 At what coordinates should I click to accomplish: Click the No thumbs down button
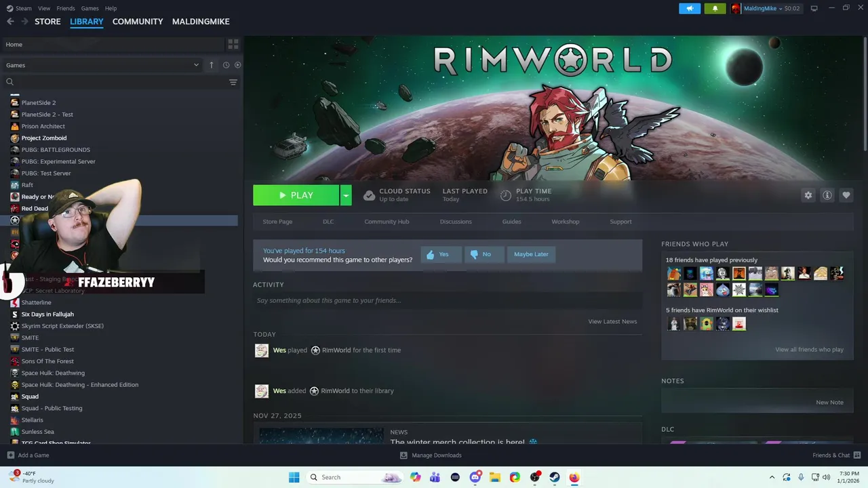coord(484,254)
